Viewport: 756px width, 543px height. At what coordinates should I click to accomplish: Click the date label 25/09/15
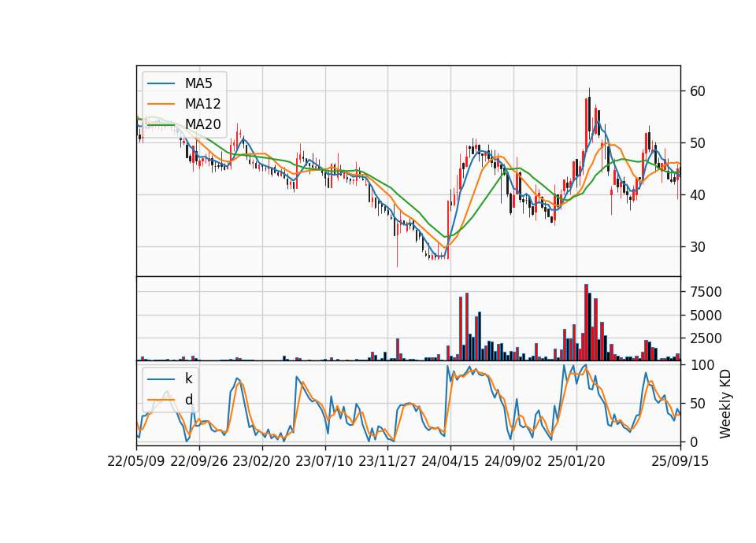680,461
